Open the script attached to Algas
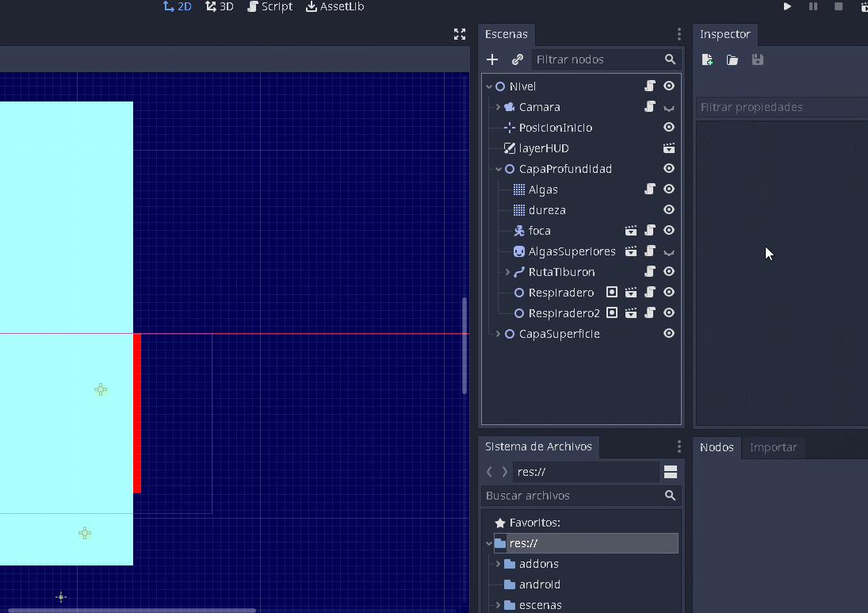 [x=650, y=189]
